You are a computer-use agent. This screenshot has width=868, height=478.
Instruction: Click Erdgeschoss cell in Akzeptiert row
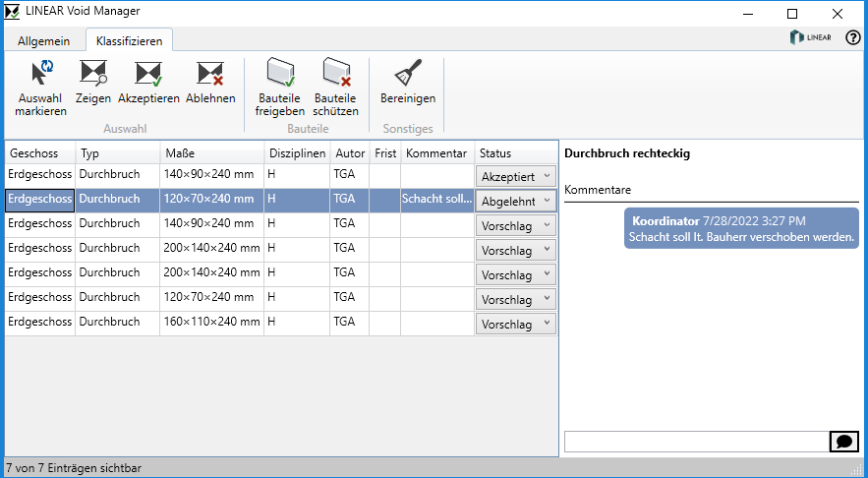(x=40, y=175)
